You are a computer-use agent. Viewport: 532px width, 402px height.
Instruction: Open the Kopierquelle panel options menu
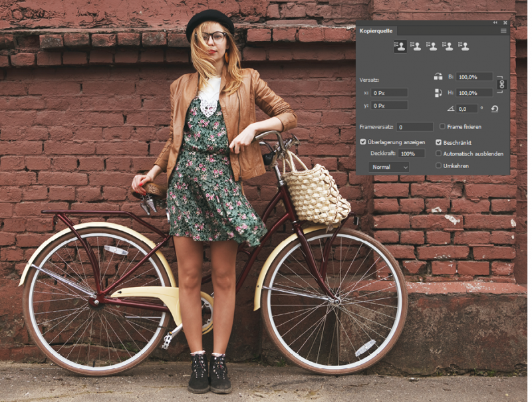click(x=503, y=31)
